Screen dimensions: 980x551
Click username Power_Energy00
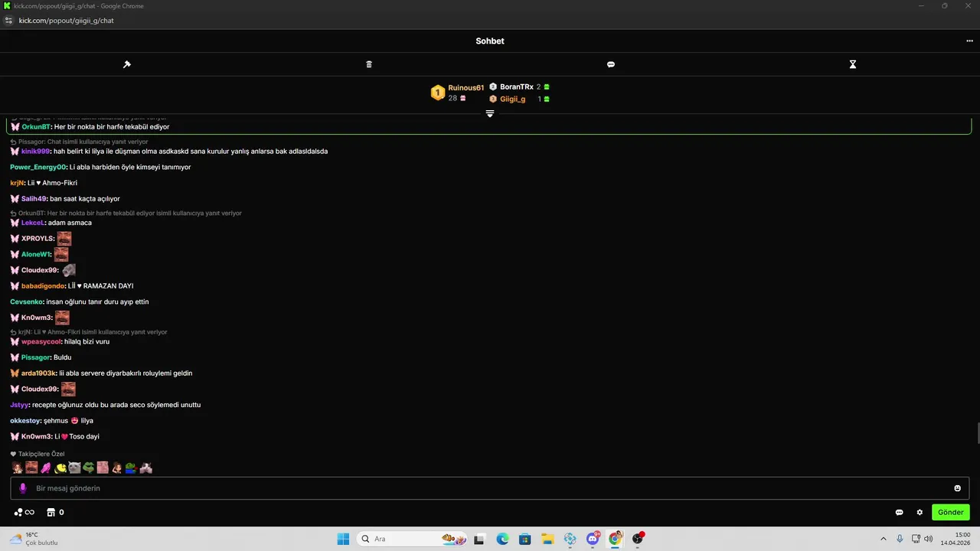38,167
